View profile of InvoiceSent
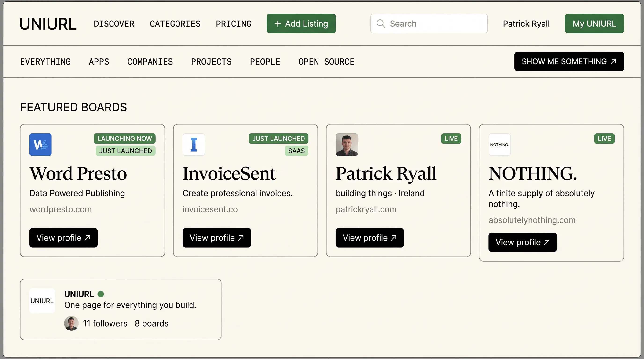 point(217,238)
